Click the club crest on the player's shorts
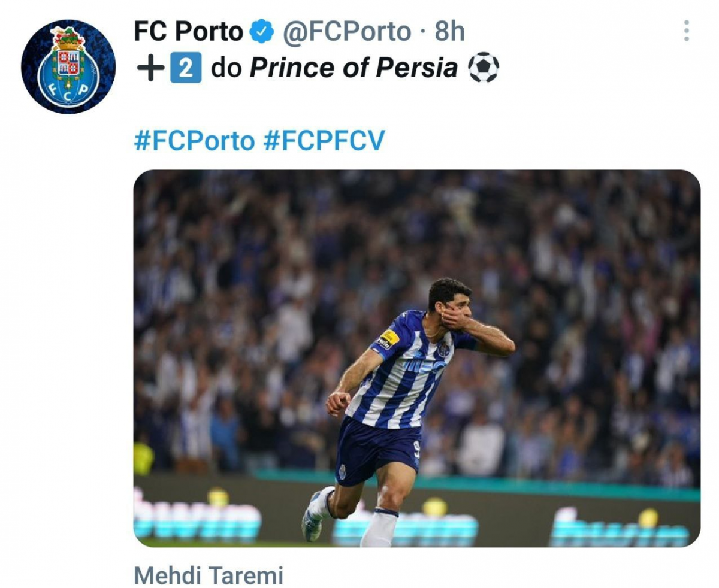The image size is (719, 588). pos(343,472)
